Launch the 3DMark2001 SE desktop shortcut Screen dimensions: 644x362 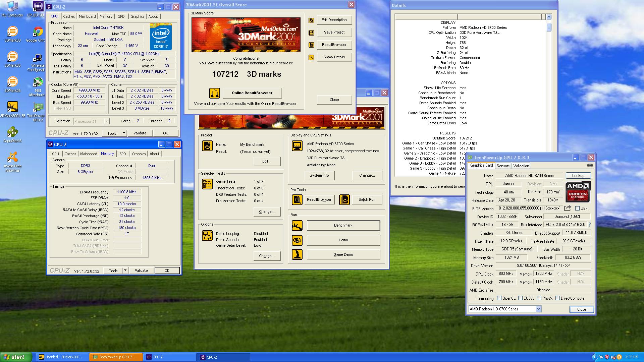click(12, 110)
